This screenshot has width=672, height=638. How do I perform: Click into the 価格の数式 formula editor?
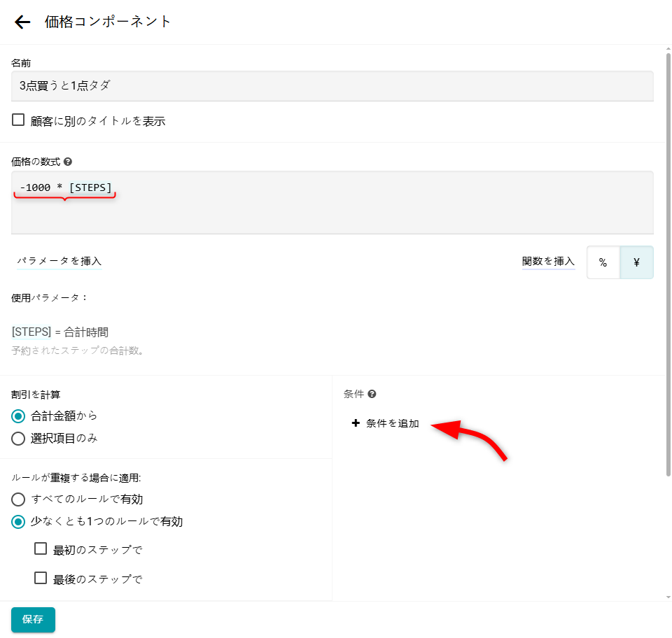332,203
